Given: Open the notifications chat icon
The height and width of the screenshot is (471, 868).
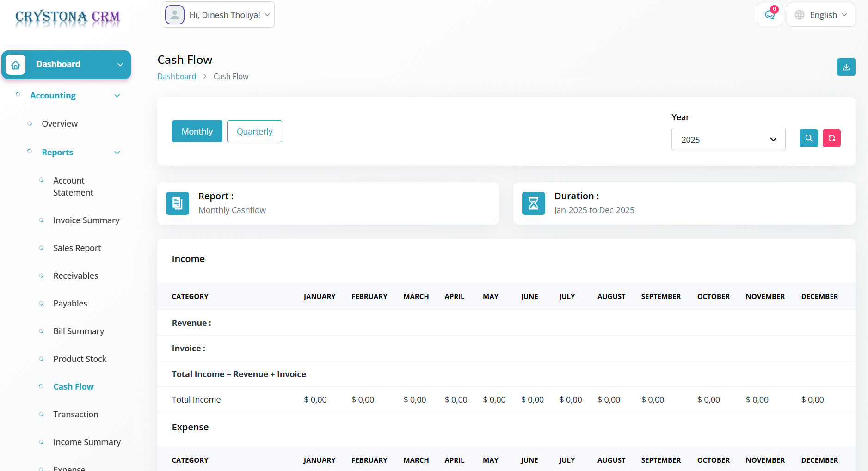Looking at the screenshot, I should (770, 15).
